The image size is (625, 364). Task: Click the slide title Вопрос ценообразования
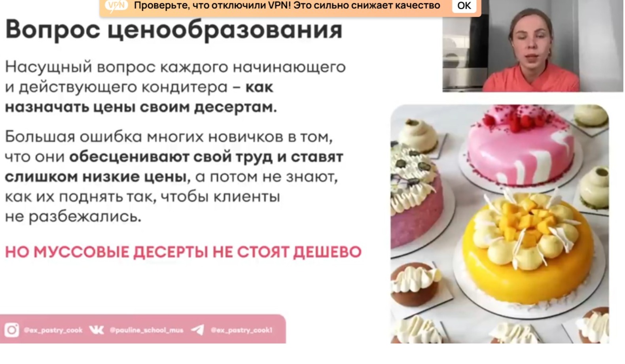click(x=174, y=30)
